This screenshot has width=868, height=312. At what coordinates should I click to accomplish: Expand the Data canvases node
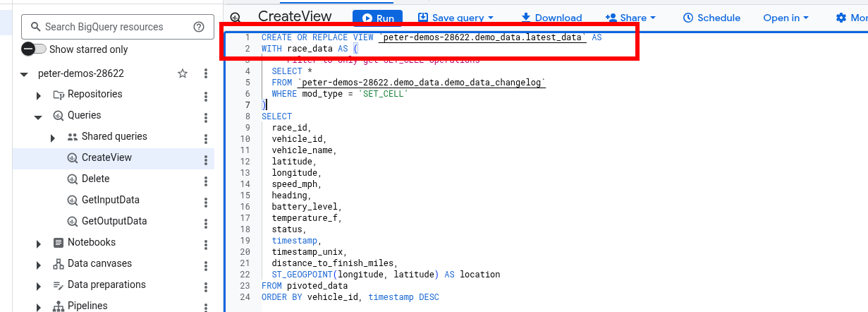point(39,264)
